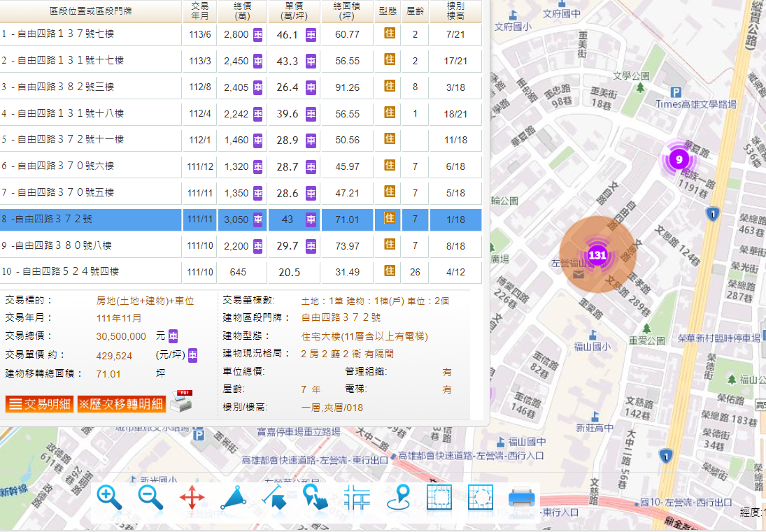Click the map cluster marker labeled 9
This screenshot has height=532, width=766.
point(679,159)
